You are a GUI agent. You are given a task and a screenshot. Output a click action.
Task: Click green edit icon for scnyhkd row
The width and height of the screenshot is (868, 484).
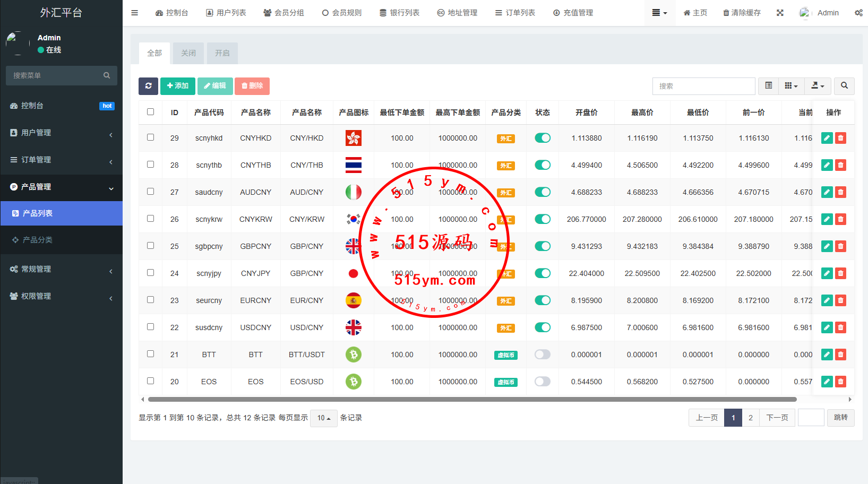coord(827,138)
